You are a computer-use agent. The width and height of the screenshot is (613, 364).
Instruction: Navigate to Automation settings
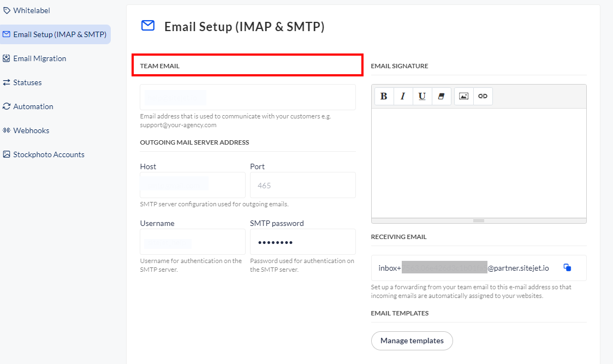click(x=33, y=106)
